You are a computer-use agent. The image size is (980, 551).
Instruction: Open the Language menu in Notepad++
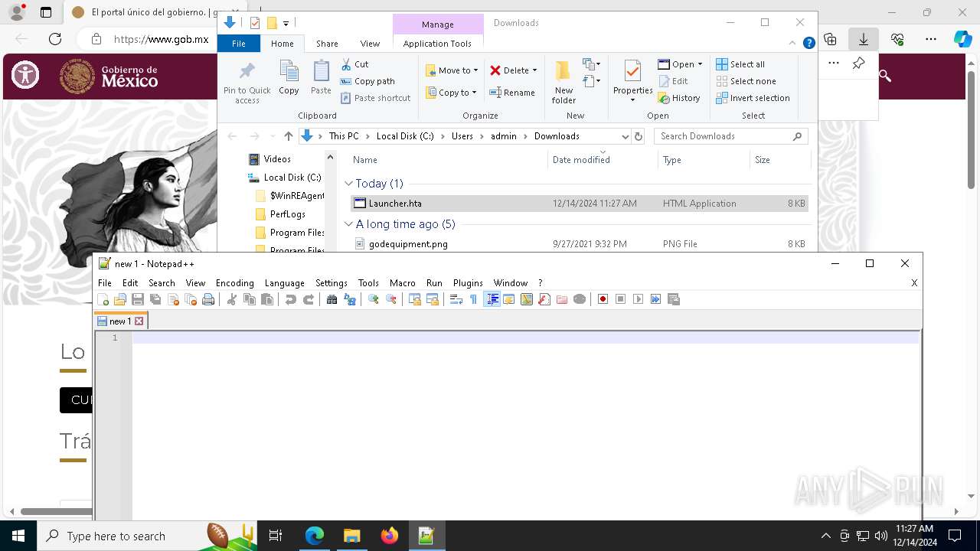(x=284, y=283)
